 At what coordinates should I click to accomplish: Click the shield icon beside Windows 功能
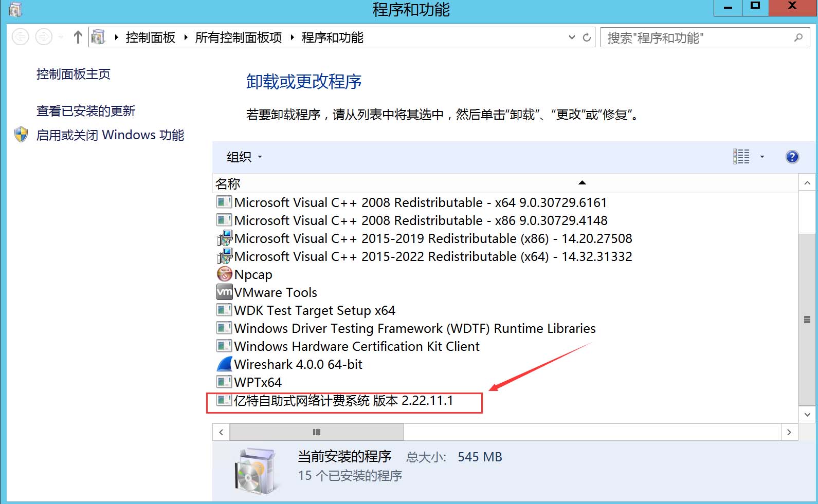coord(21,135)
